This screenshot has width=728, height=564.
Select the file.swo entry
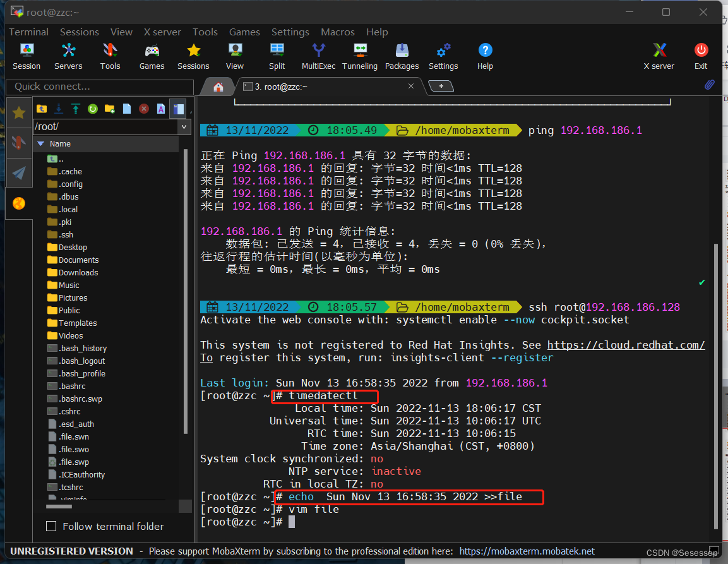(x=68, y=449)
